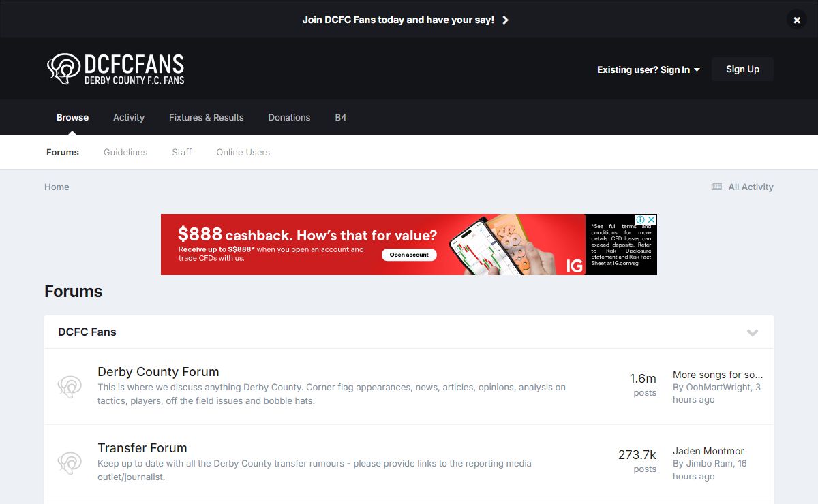Open the Donations tab
The height and width of the screenshot is (504, 818).
(x=289, y=117)
